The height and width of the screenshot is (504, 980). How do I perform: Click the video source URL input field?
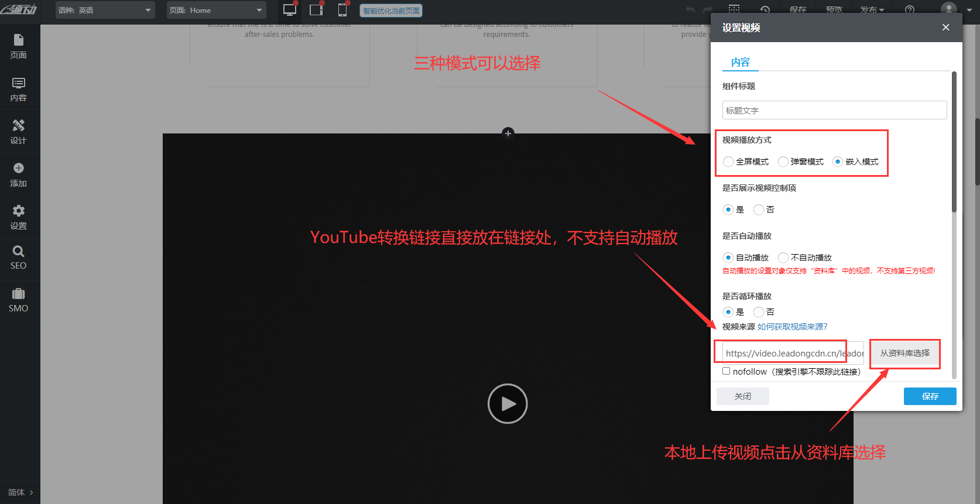click(793, 353)
